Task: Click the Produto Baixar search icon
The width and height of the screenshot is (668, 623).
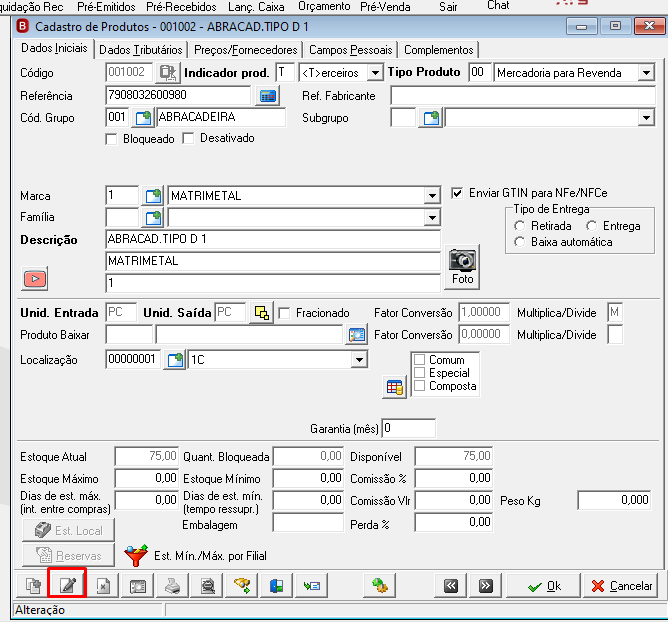Action: [357, 335]
